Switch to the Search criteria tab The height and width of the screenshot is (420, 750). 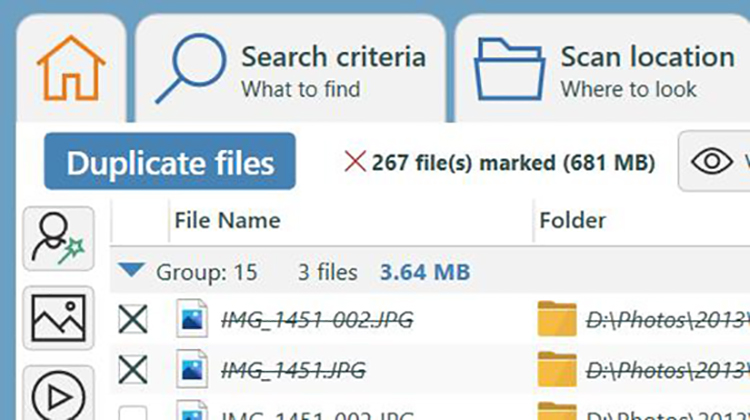(x=290, y=68)
